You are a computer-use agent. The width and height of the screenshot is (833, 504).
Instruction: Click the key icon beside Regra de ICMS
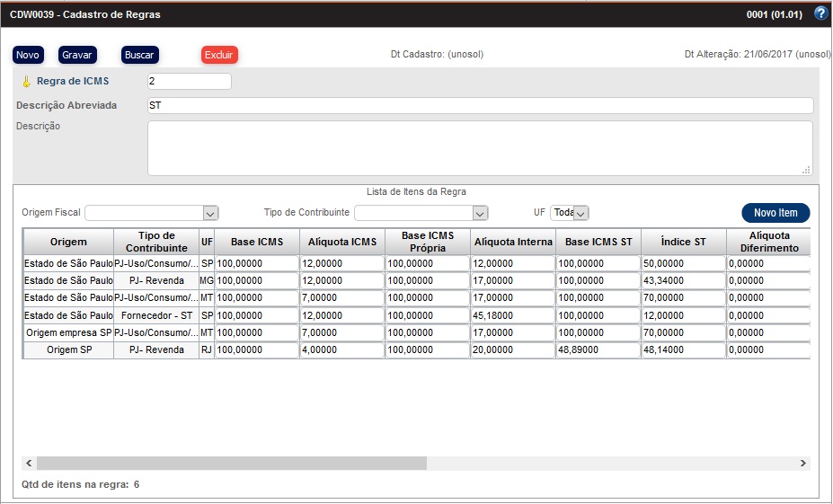(x=26, y=82)
